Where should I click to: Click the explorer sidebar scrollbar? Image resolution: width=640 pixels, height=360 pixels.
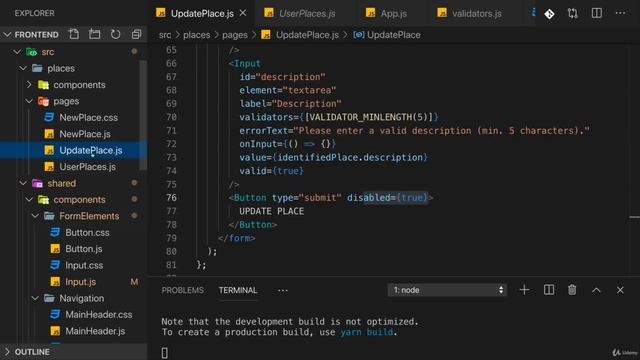143,114
